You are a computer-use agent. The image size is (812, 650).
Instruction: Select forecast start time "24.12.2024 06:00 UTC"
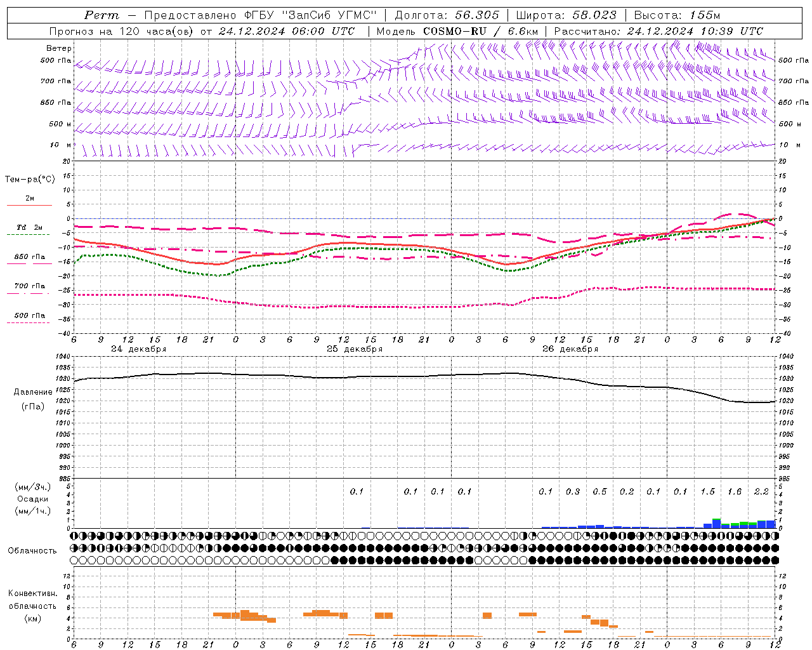click(287, 31)
